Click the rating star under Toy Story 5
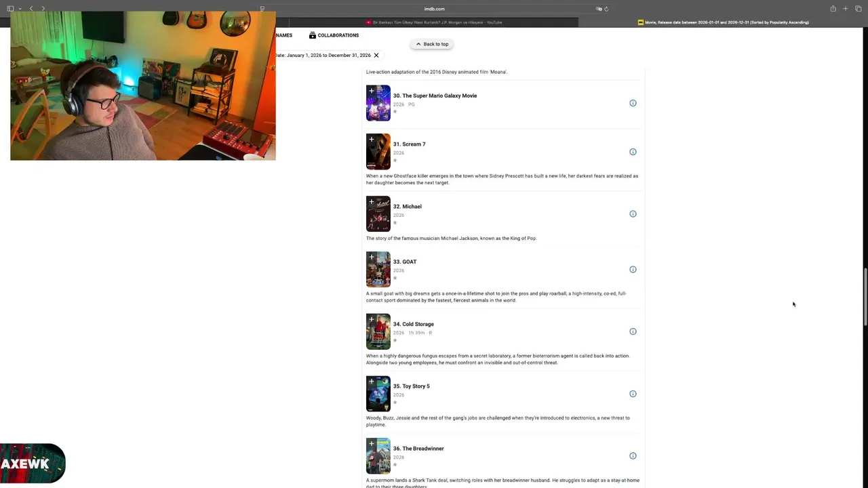 pos(395,403)
